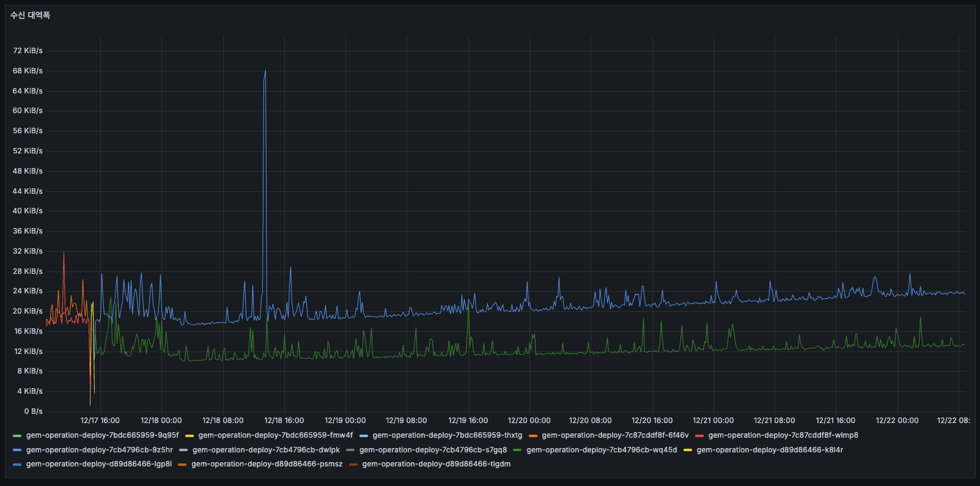
Task: Click the orange color marker for d89d86466-psmsz
Action: (x=182, y=465)
